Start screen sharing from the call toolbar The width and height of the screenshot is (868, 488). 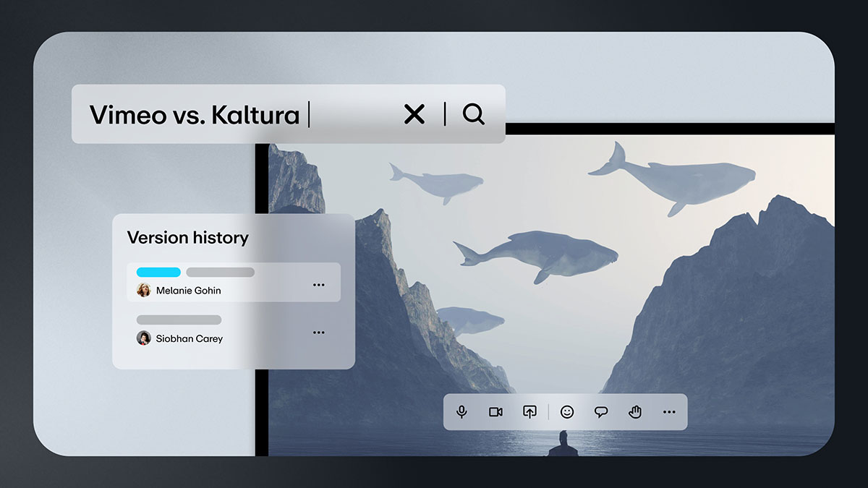click(x=529, y=412)
